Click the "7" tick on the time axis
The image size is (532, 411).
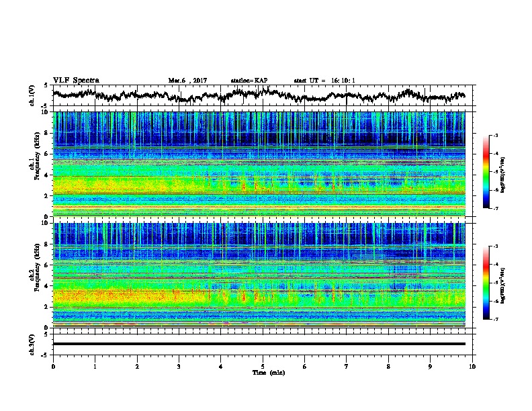click(x=347, y=367)
